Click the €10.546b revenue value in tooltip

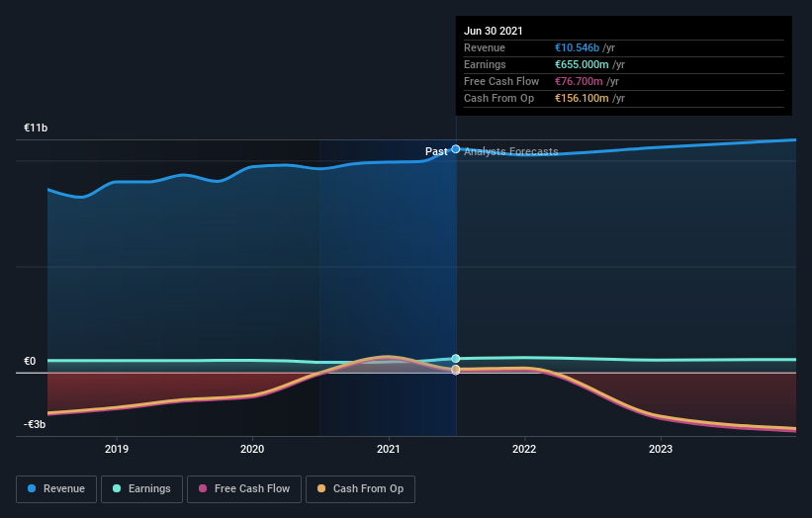click(x=577, y=47)
